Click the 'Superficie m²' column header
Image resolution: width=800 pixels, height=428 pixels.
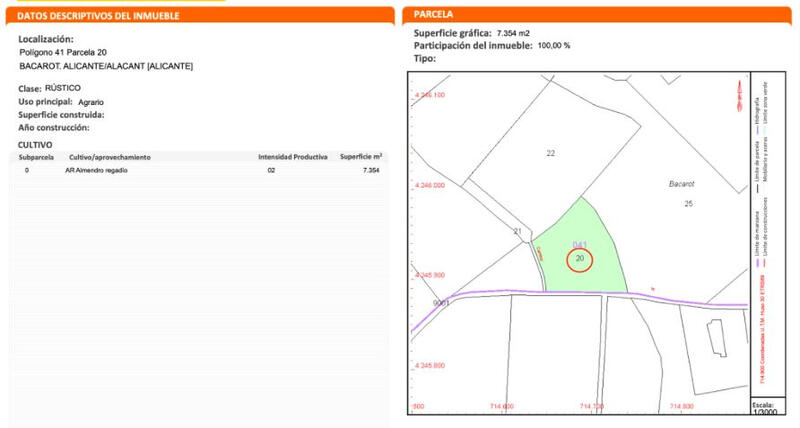(x=361, y=157)
